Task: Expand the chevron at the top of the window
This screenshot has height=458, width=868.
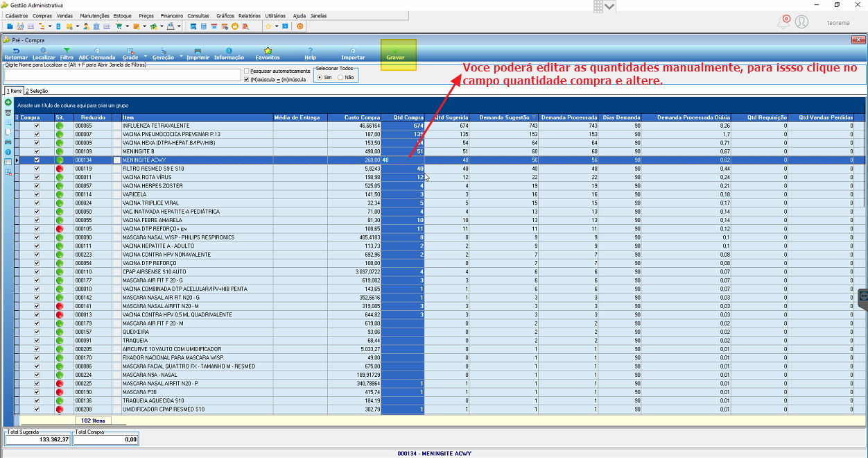Action: 609,6
